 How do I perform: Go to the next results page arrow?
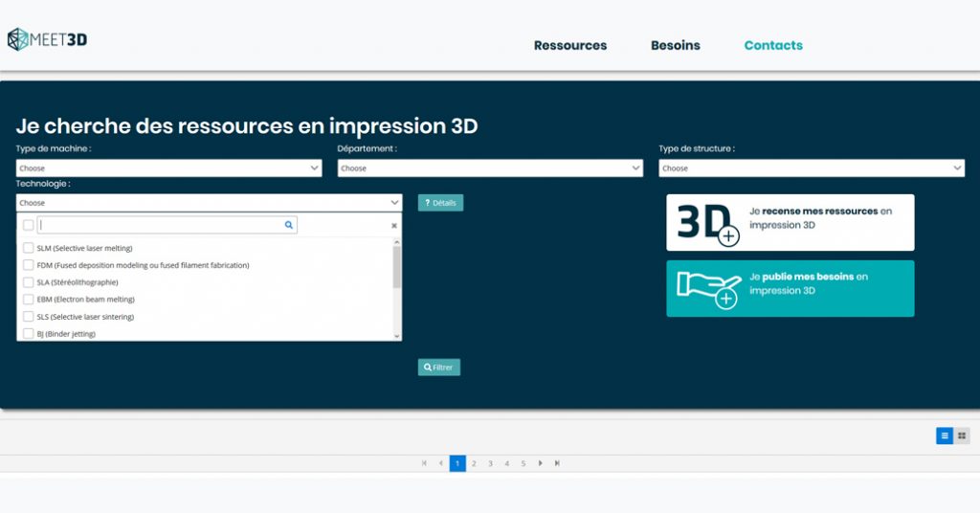point(540,463)
